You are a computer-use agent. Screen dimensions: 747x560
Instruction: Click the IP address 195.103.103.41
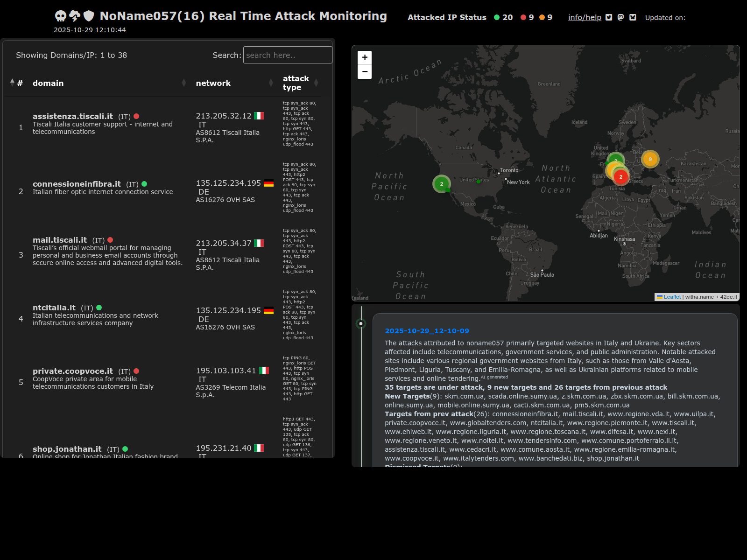click(x=226, y=371)
